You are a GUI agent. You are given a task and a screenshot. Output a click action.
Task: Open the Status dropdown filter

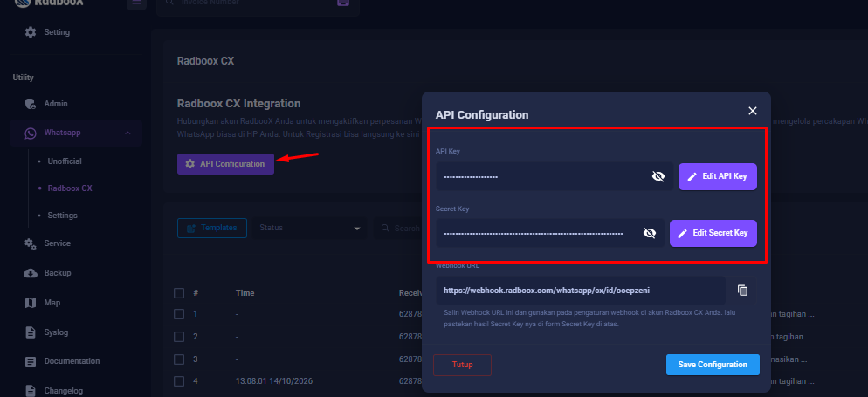coord(309,228)
